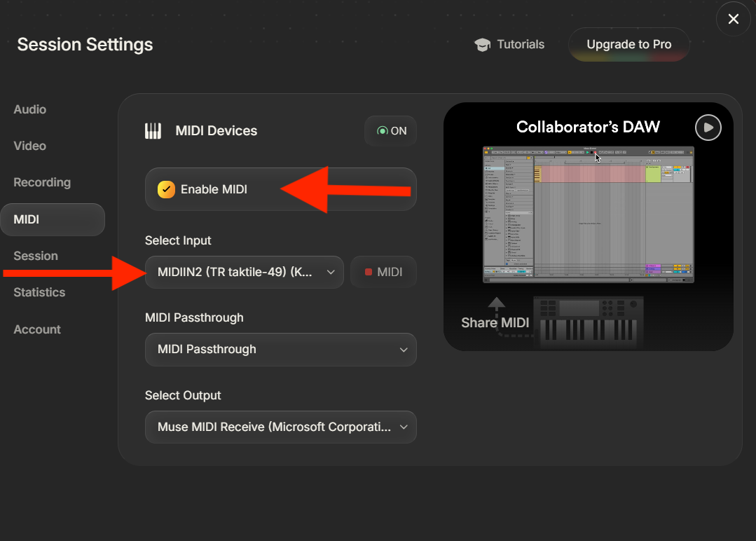The image size is (756, 541).
Task: Click the piano keys MIDI Devices icon
Action: (153, 130)
